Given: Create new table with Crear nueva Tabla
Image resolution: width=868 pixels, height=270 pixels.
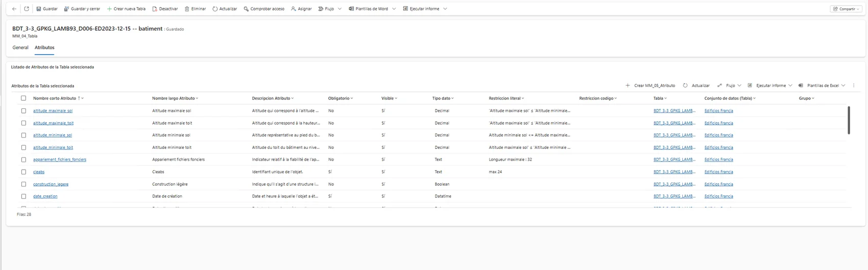Looking at the screenshot, I should pyautogui.click(x=126, y=9).
